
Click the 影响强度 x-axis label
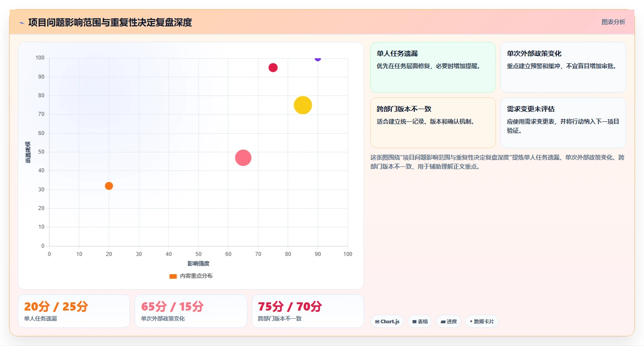(199, 264)
